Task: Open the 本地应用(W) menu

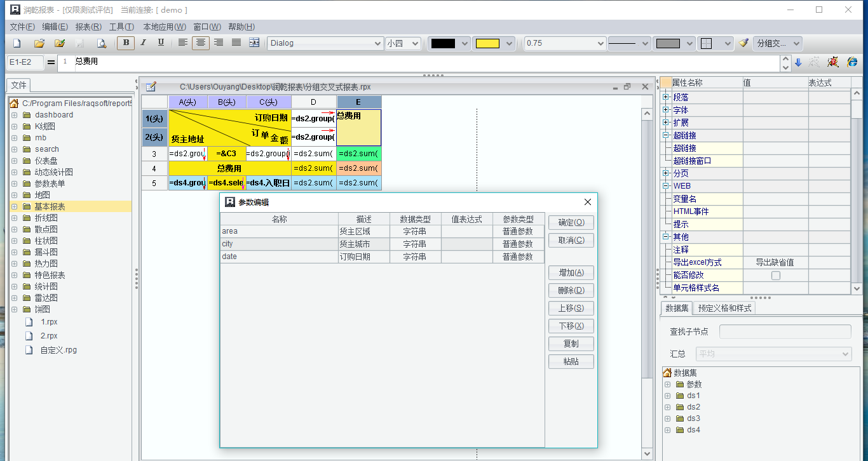Action: point(165,27)
